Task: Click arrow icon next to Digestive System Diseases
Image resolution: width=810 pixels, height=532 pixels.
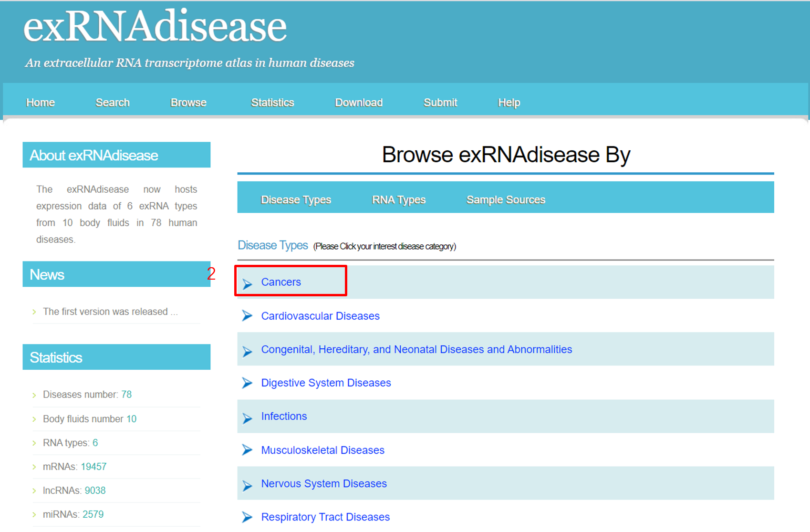Action: coord(247,383)
